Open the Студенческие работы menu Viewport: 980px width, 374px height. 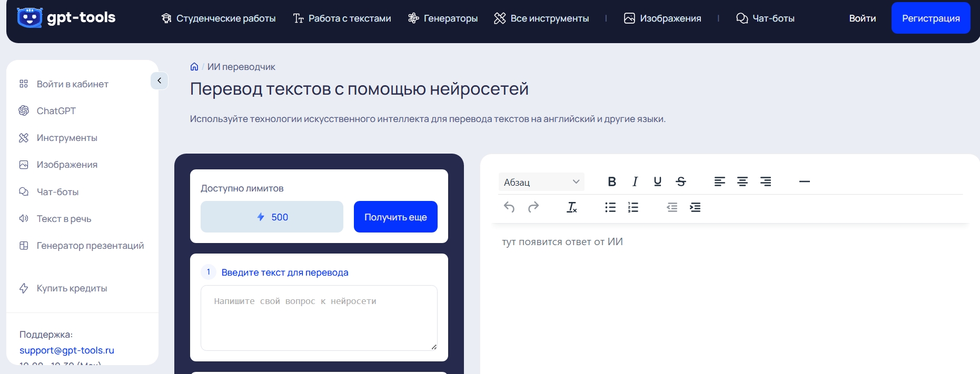pyautogui.click(x=219, y=18)
